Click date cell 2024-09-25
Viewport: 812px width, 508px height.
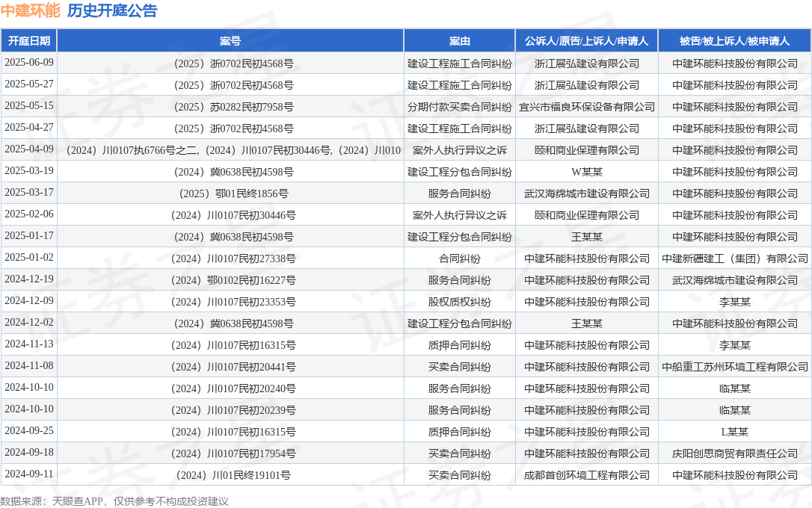pyautogui.click(x=29, y=431)
